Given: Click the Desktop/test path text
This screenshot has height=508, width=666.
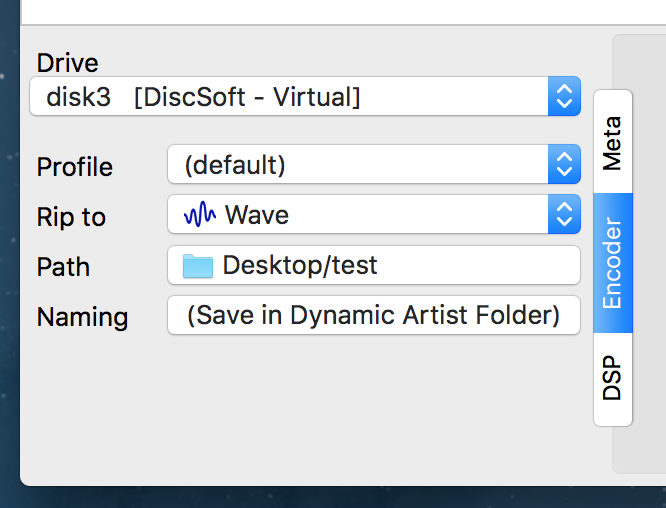Looking at the screenshot, I should 300,265.
